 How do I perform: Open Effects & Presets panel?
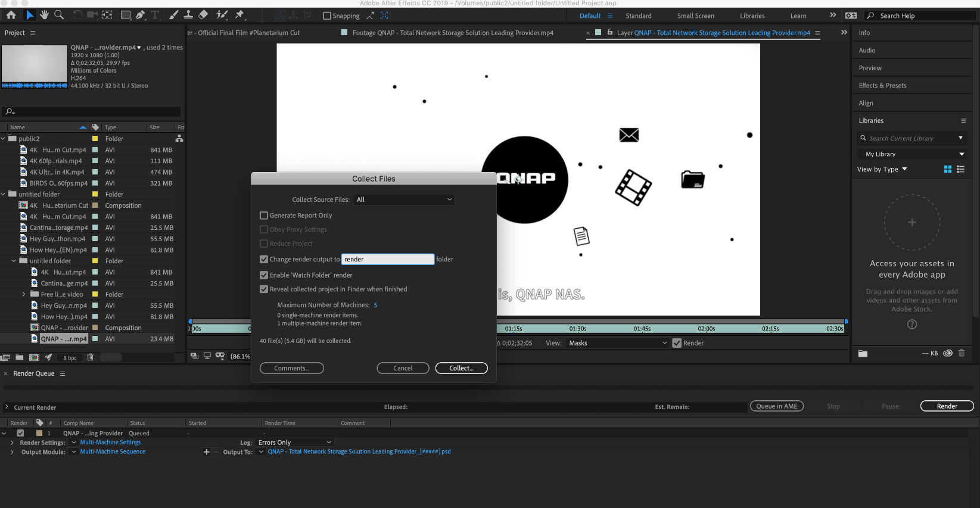click(882, 86)
